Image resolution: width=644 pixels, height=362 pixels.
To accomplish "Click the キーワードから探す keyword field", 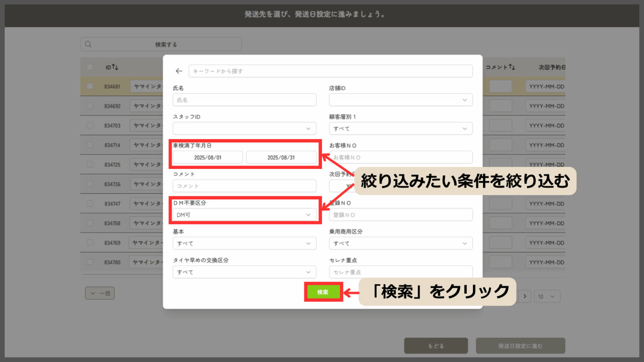I will click(x=330, y=71).
